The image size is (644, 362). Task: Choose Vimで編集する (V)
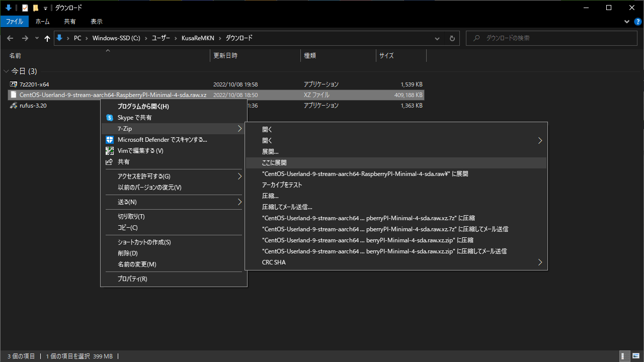[x=174, y=151]
